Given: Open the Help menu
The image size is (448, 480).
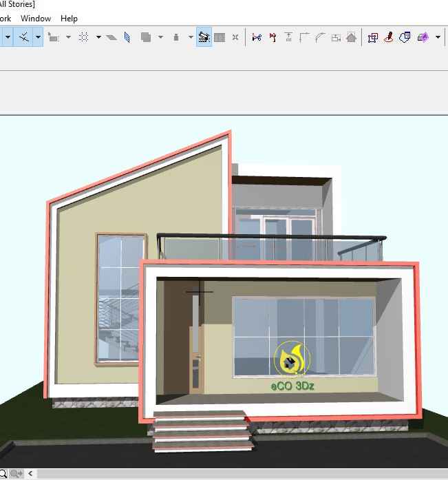Looking at the screenshot, I should 69,19.
